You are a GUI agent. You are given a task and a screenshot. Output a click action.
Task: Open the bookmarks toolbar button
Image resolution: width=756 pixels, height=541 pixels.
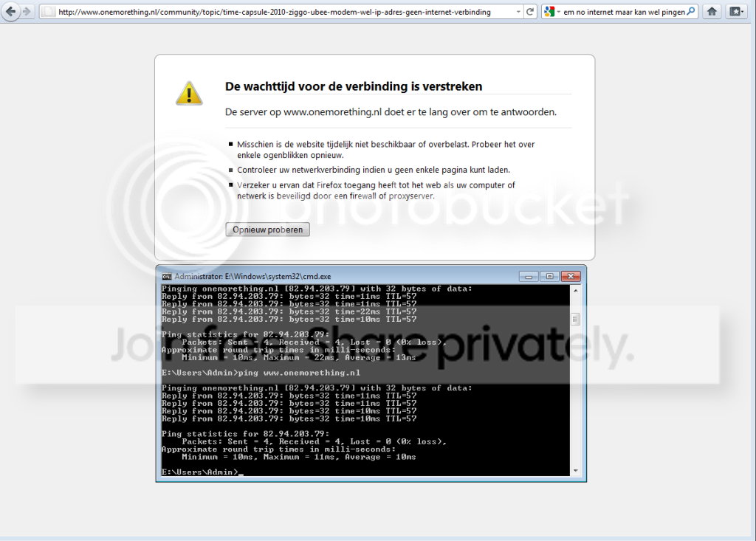[736, 12]
